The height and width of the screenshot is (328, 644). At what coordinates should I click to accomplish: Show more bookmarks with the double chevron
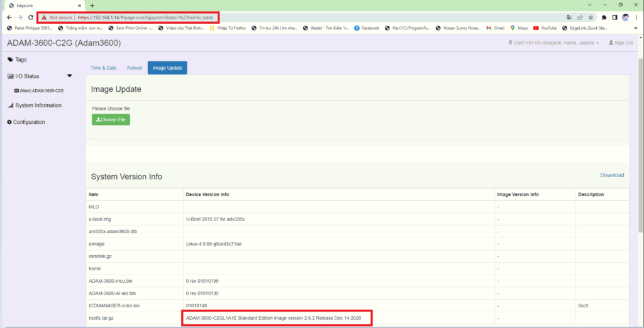(x=636, y=28)
